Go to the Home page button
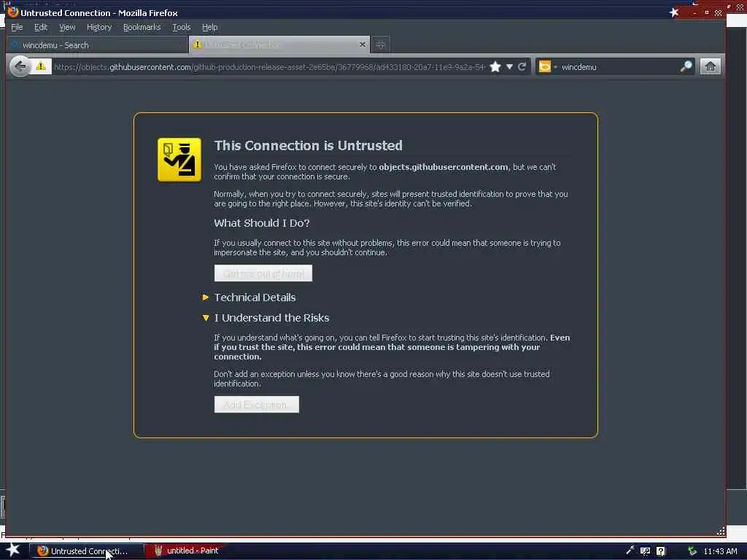The image size is (747, 560). (711, 66)
